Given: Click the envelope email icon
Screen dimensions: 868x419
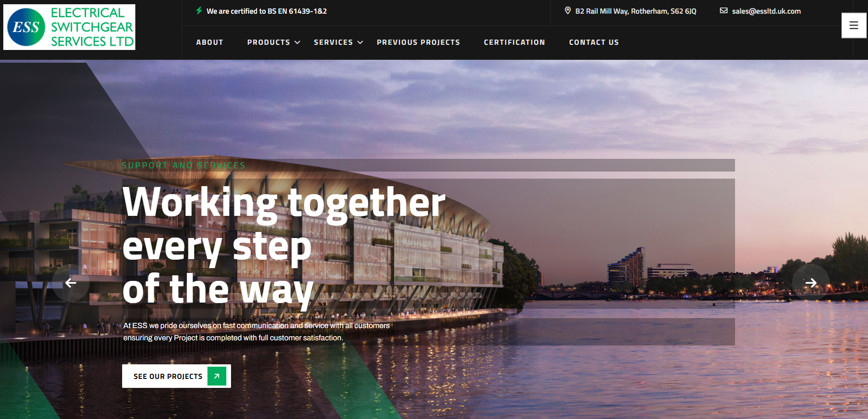Looking at the screenshot, I should (724, 10).
